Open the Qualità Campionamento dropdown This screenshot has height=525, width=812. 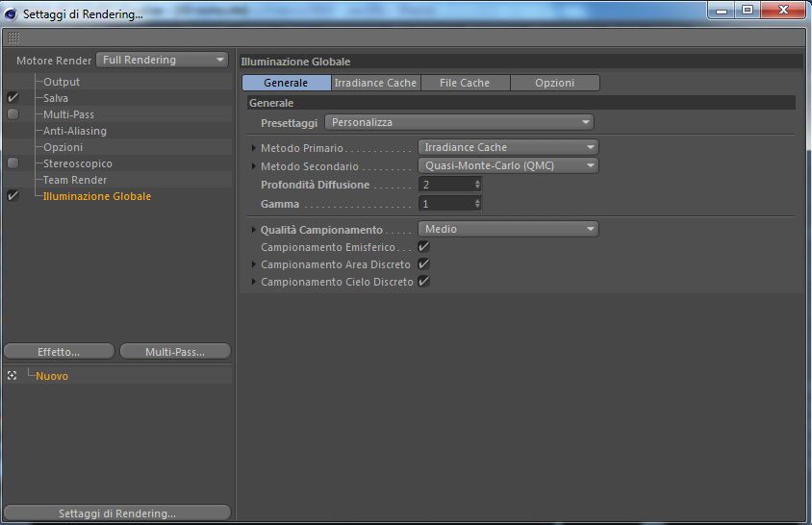(508, 229)
